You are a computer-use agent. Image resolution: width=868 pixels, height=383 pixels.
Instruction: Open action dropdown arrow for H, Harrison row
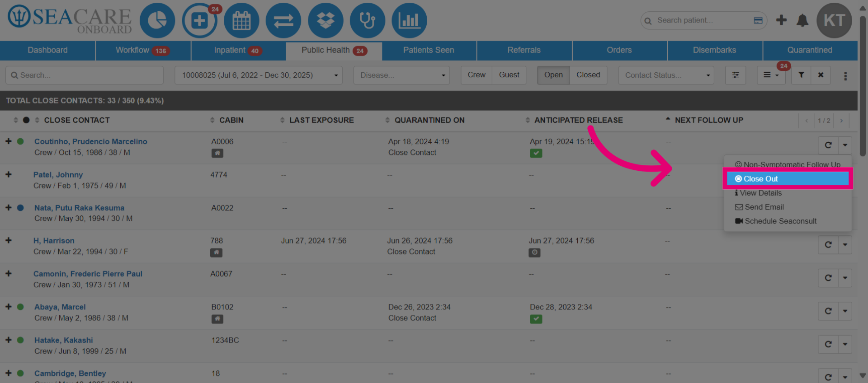coord(845,244)
